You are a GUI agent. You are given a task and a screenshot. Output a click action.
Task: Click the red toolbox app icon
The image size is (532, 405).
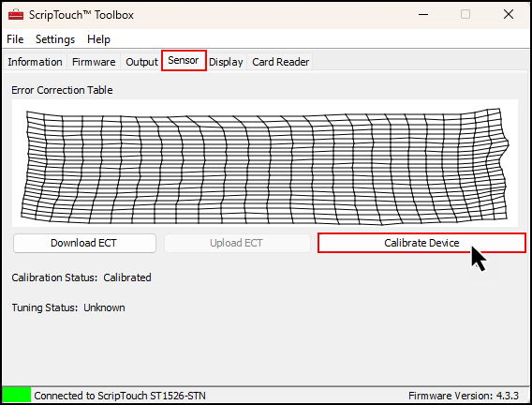coord(16,15)
